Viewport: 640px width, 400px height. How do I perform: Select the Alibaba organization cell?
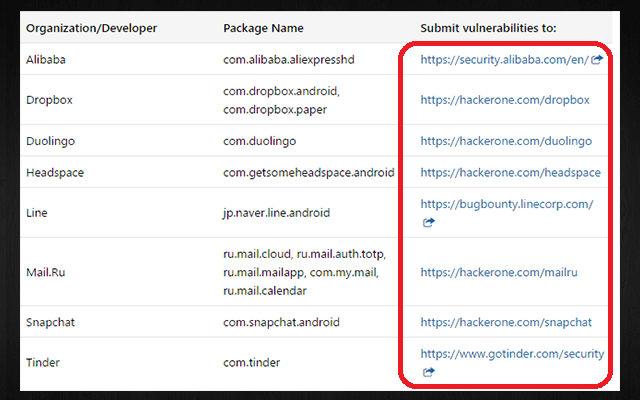48,60
